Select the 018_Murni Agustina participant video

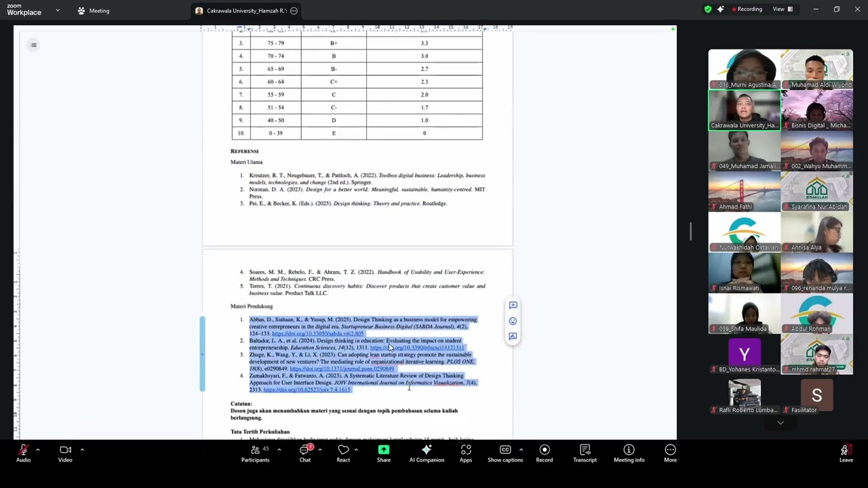pyautogui.click(x=745, y=69)
